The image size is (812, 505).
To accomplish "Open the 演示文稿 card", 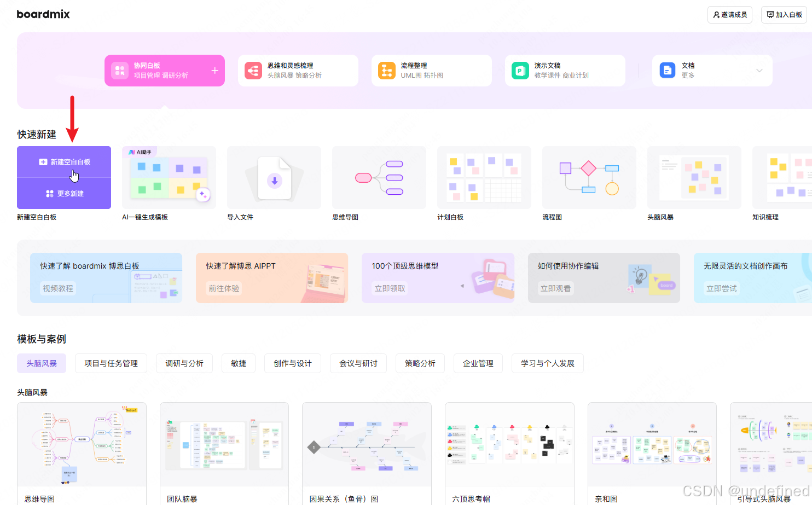I will point(565,71).
